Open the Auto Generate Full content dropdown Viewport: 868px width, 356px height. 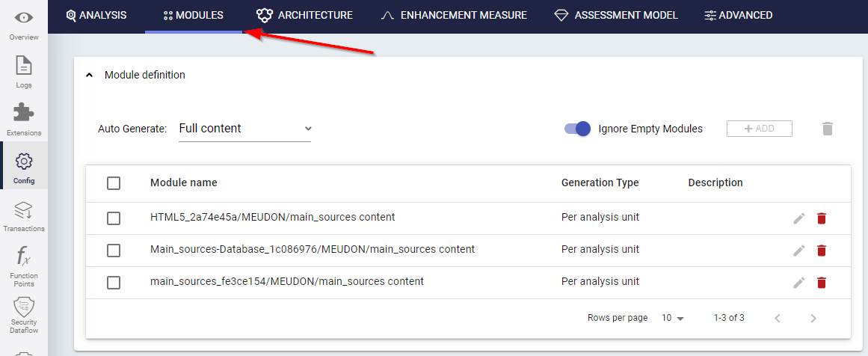point(244,129)
